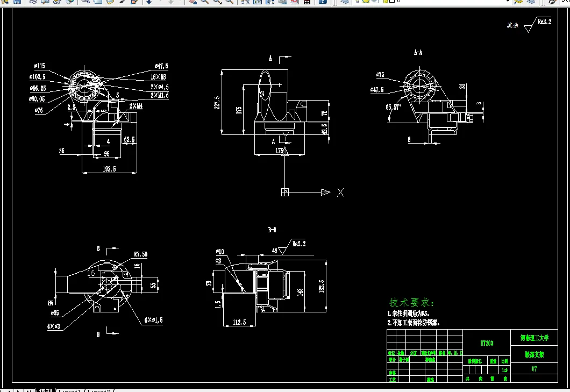This screenshot has height=392, width=570.
Task: Click the Undo arrow icon
Action: click(x=149, y=2)
